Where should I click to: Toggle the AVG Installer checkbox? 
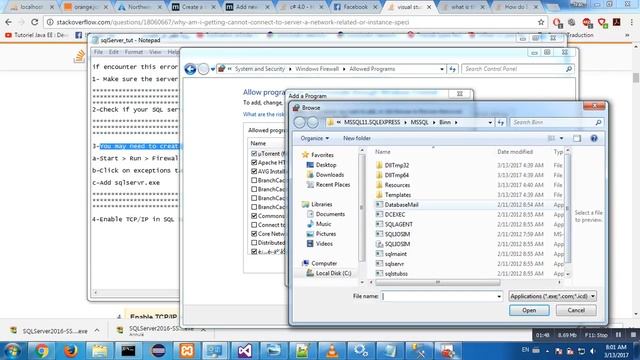click(x=254, y=171)
